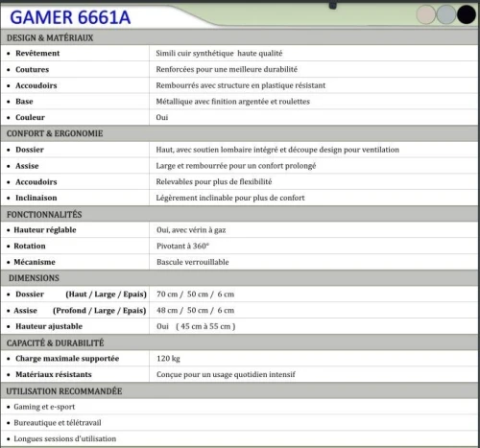Click 'Bascule verrouillable' value

click(x=193, y=262)
